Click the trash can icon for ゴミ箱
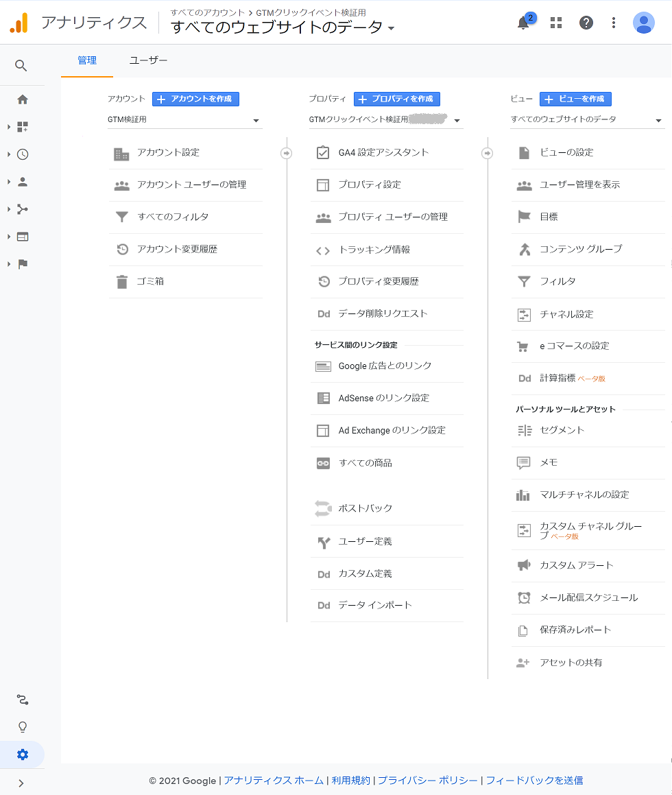The width and height of the screenshot is (672, 795). [121, 281]
